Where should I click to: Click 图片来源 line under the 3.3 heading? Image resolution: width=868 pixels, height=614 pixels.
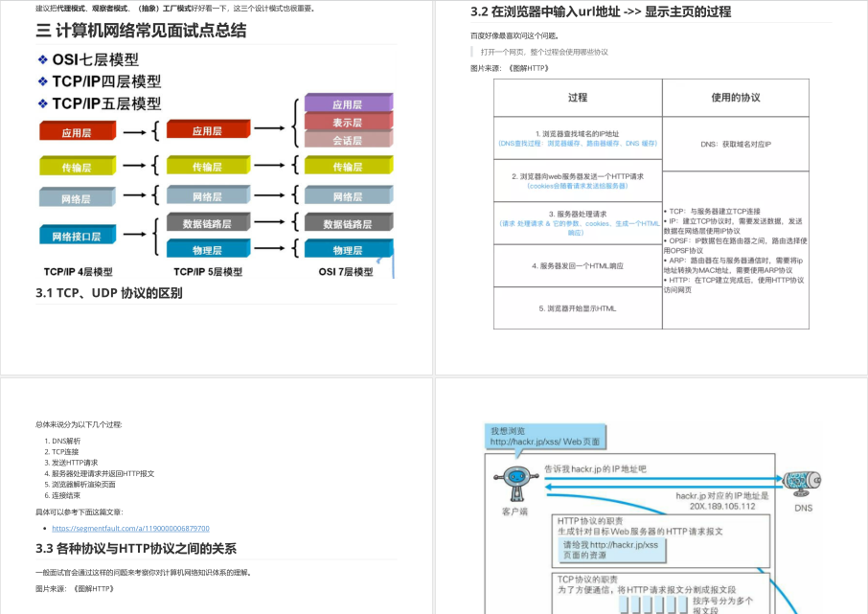coord(75,589)
